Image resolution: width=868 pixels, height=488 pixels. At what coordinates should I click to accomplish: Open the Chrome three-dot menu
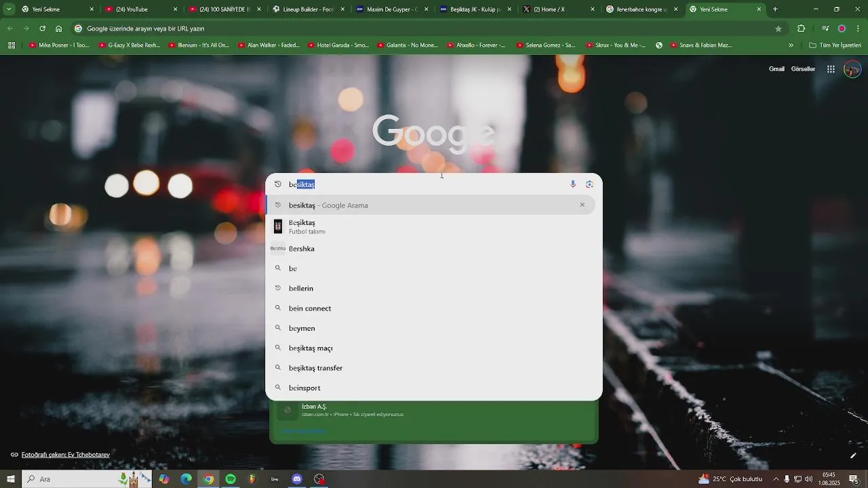click(x=859, y=28)
